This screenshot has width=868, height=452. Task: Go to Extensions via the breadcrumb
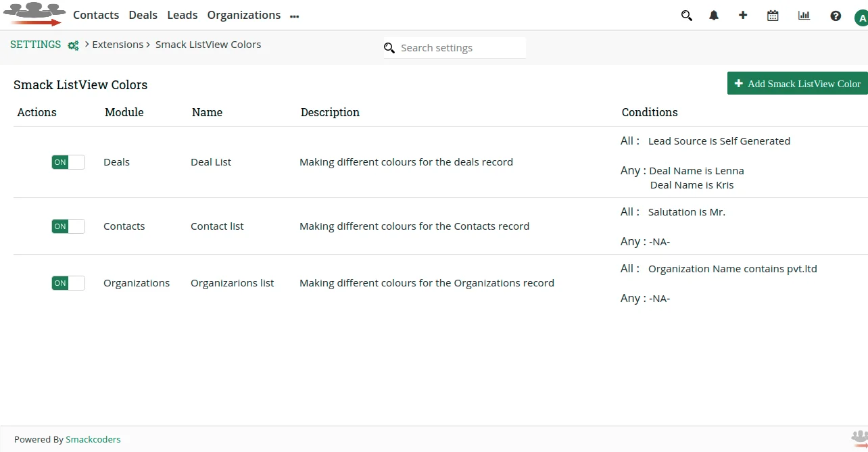(118, 44)
